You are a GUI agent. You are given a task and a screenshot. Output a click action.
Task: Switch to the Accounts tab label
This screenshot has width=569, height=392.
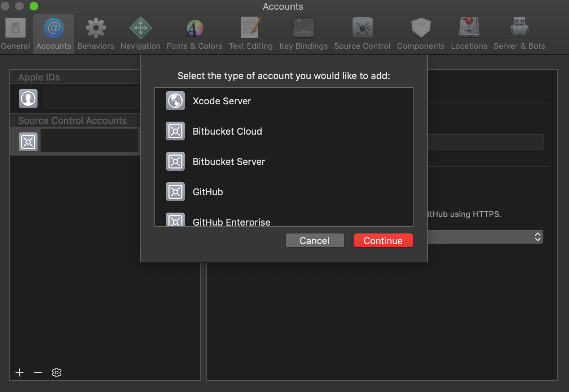tap(54, 46)
